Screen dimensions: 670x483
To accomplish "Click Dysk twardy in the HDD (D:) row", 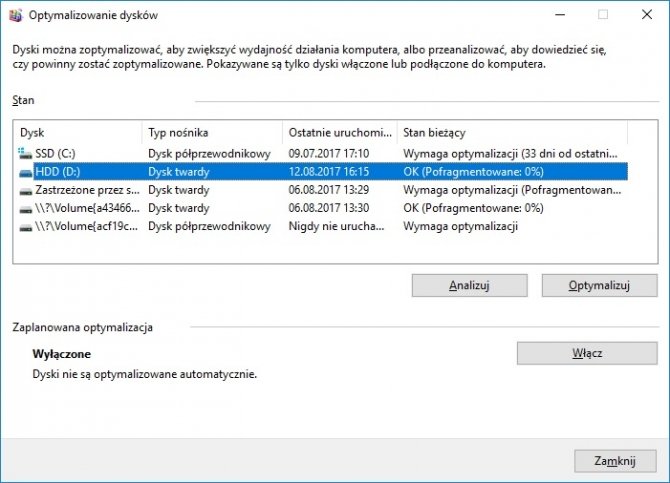I will point(179,172).
